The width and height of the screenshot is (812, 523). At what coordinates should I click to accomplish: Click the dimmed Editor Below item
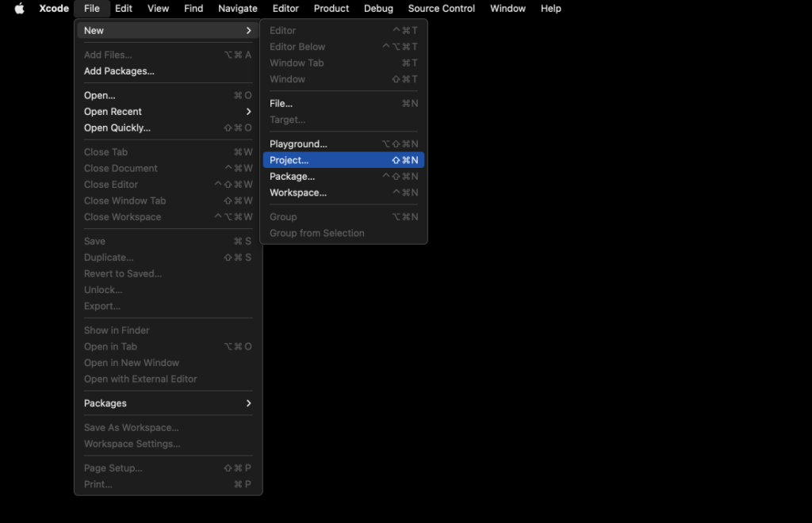tap(343, 47)
